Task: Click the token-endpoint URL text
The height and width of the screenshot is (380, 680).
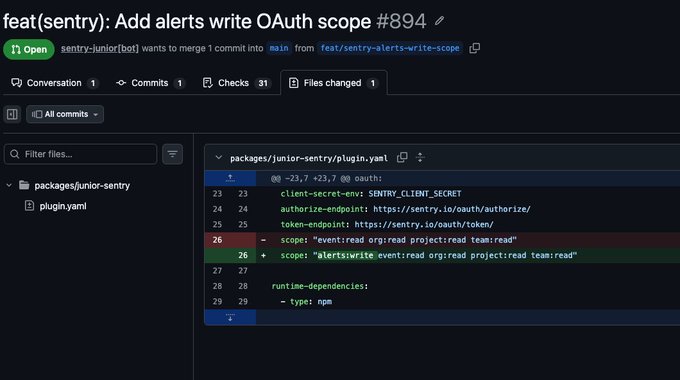Action: [424, 225]
